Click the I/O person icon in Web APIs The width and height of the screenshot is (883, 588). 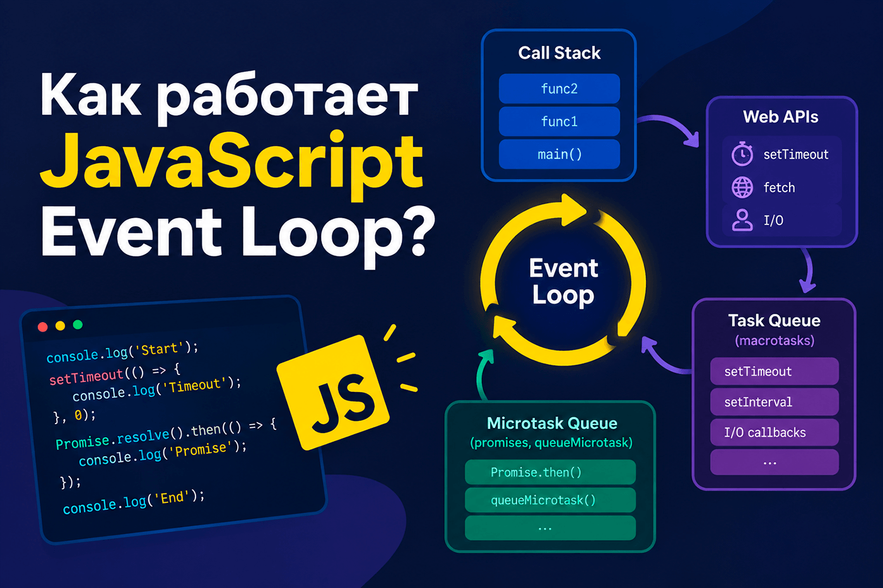pos(742,220)
